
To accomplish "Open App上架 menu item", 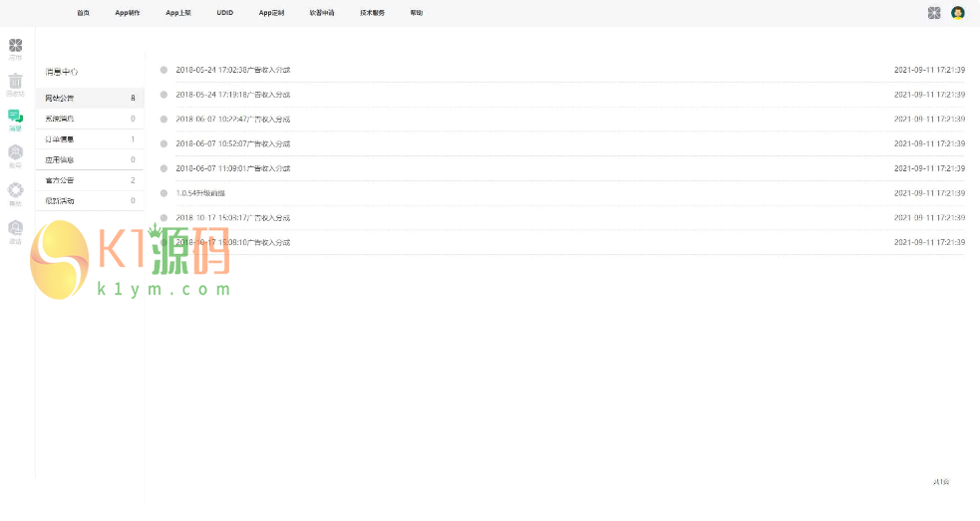I will (178, 13).
